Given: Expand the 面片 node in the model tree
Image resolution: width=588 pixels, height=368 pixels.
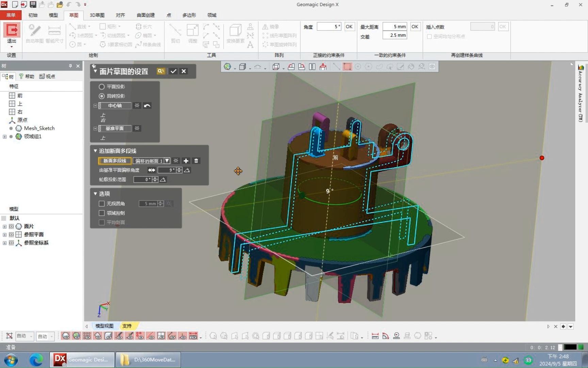Looking at the screenshot, I should pos(4,226).
